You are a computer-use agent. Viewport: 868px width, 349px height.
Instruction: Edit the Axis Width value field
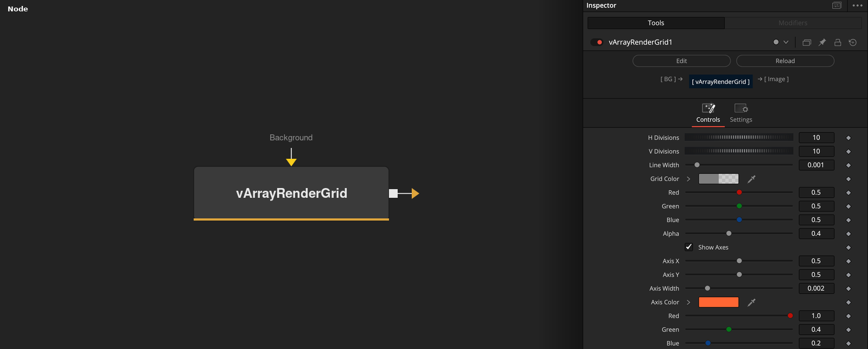coord(816,288)
